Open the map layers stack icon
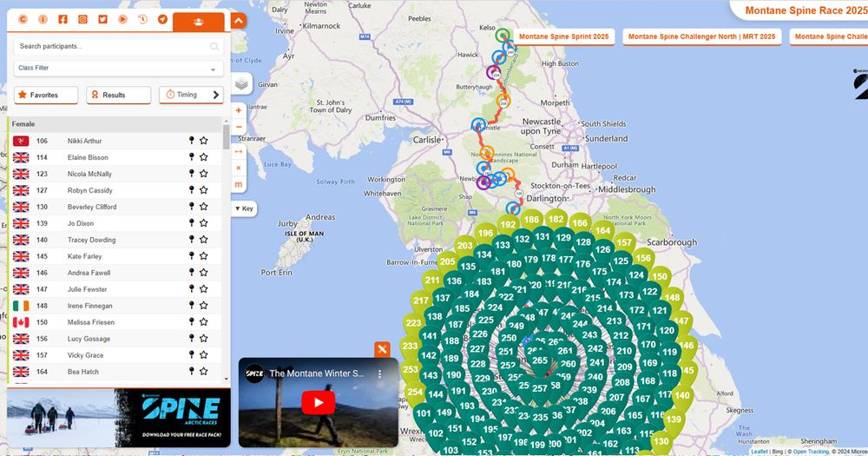868x456 pixels. pos(241,84)
